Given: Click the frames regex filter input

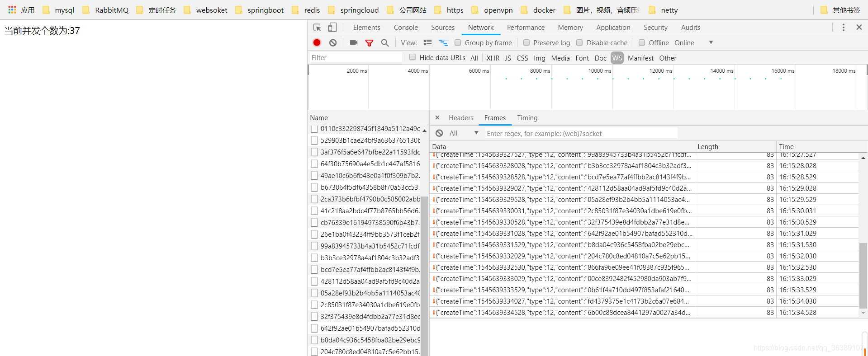Looking at the screenshot, I should pyautogui.click(x=581, y=133).
